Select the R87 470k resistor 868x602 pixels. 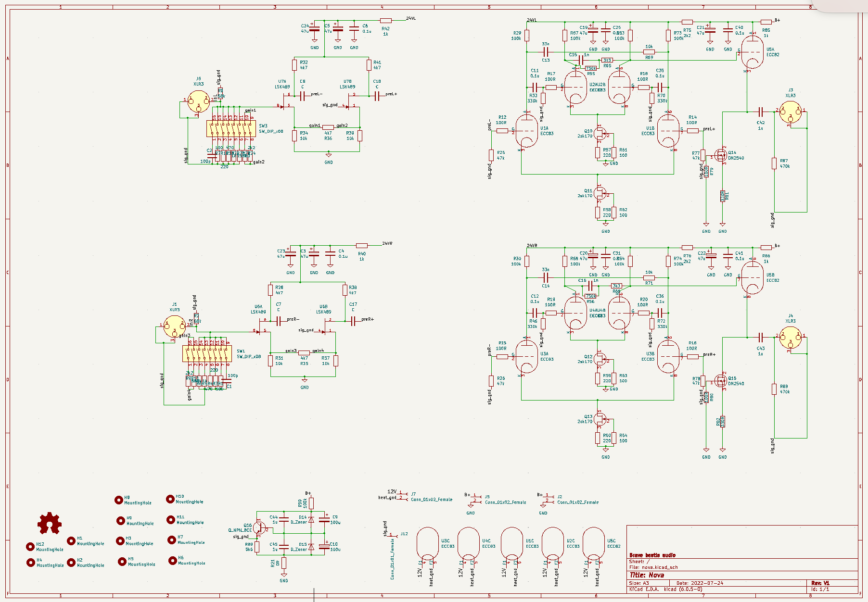[774, 163]
